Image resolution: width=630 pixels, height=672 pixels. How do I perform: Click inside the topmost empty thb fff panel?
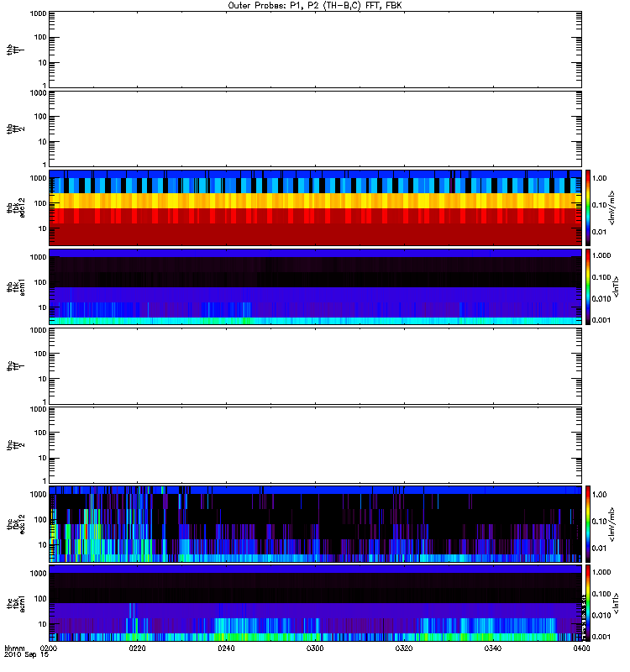[x=315, y=50]
